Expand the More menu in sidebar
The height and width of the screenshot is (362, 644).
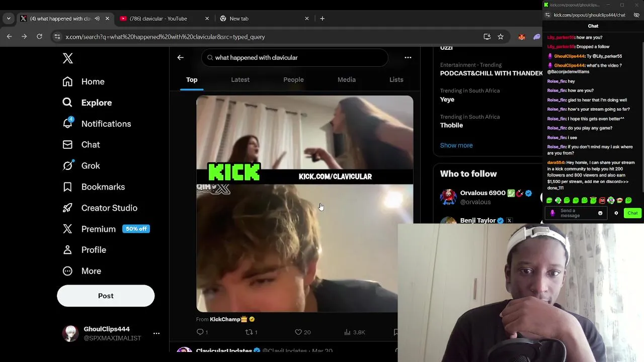tap(82, 271)
